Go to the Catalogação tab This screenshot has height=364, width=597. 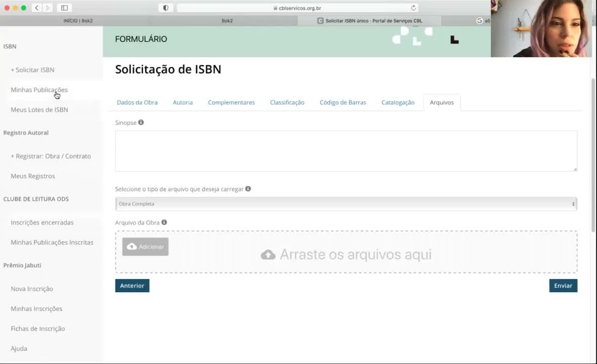pos(398,102)
